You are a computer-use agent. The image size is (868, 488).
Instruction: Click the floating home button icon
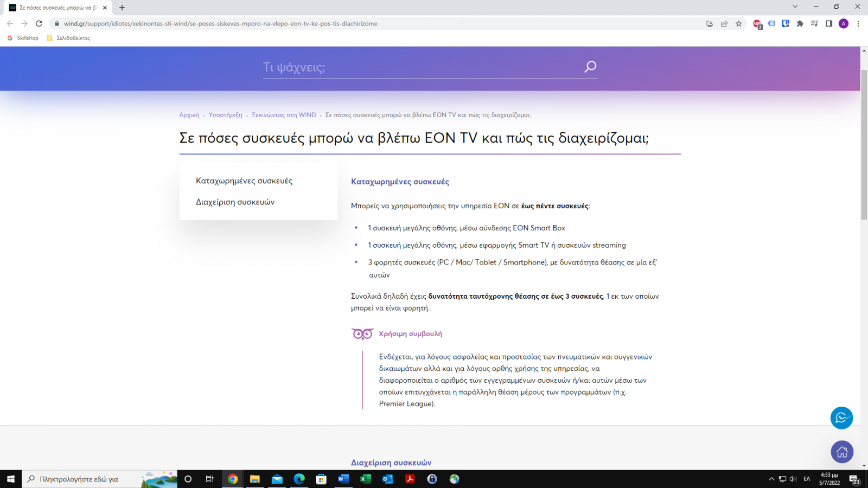(842, 452)
